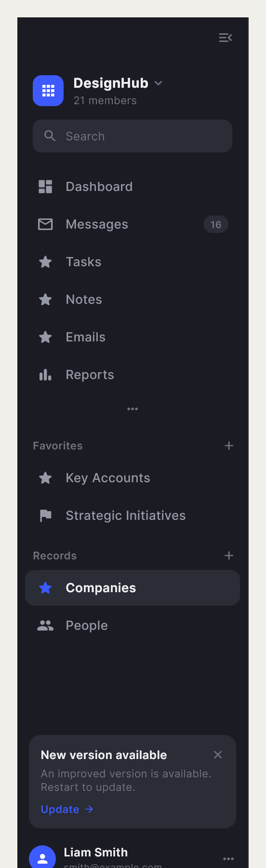Viewport: 266px width, 868px height.
Task: Click the flag icon beside Strategic Initiatives
Action: [45, 515]
